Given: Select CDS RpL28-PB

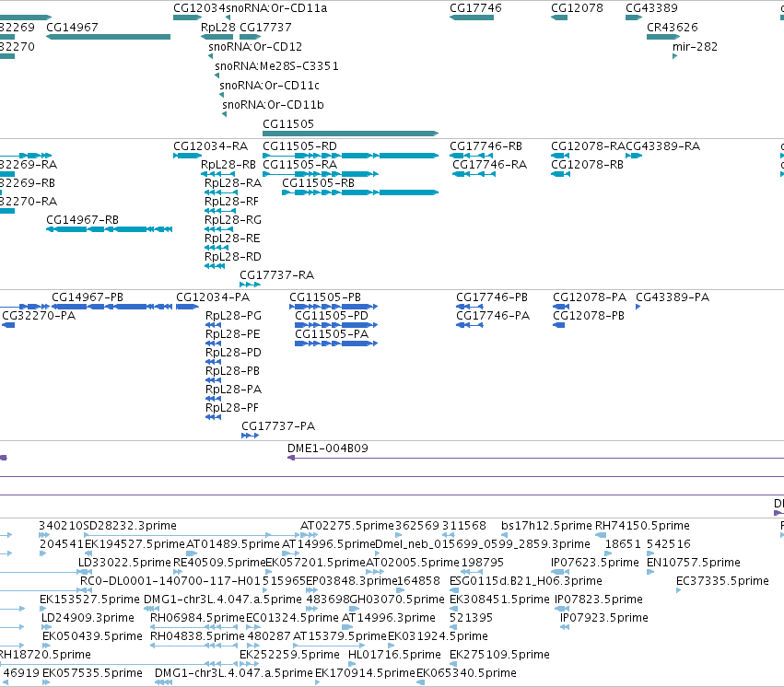Looking at the screenshot, I should click(x=232, y=371).
